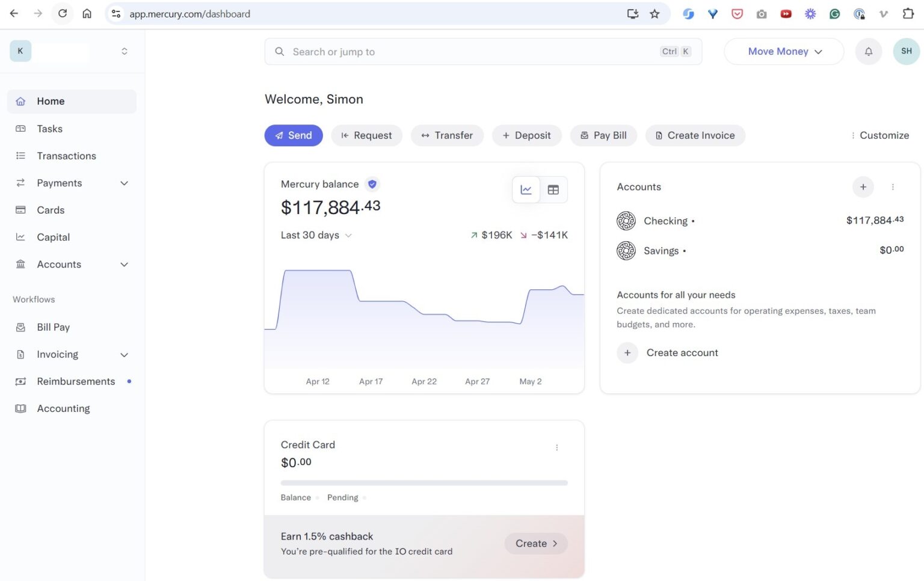Click the Savings account logo icon
The height and width of the screenshot is (581, 924).
(626, 250)
